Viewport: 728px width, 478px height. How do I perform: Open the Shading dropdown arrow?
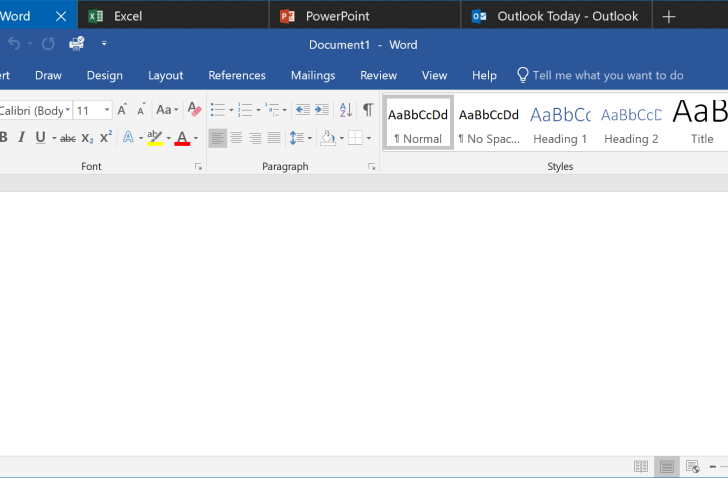(342, 138)
